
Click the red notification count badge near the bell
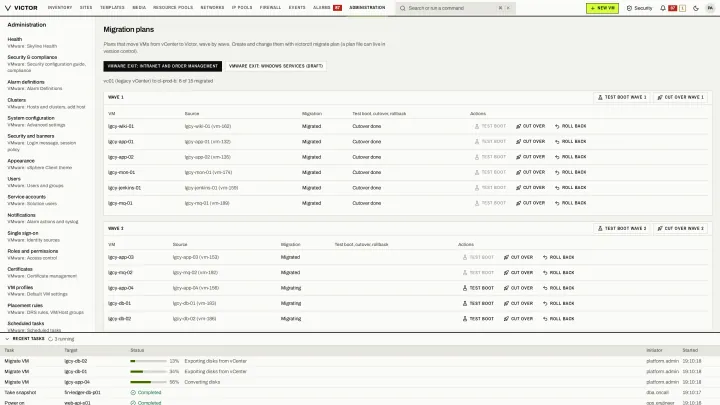pos(672,8)
